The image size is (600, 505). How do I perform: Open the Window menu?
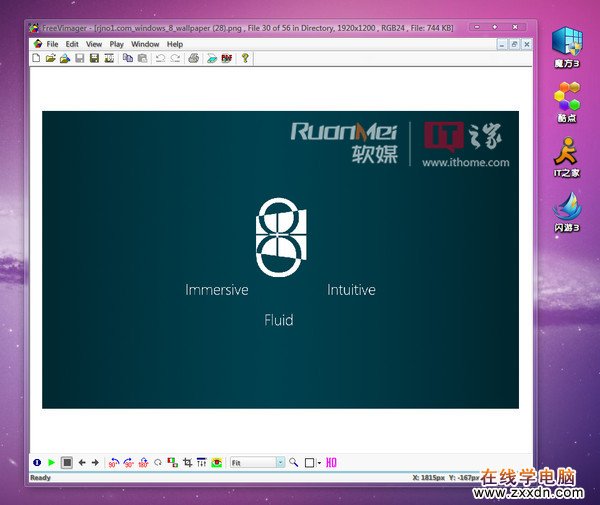coord(145,44)
